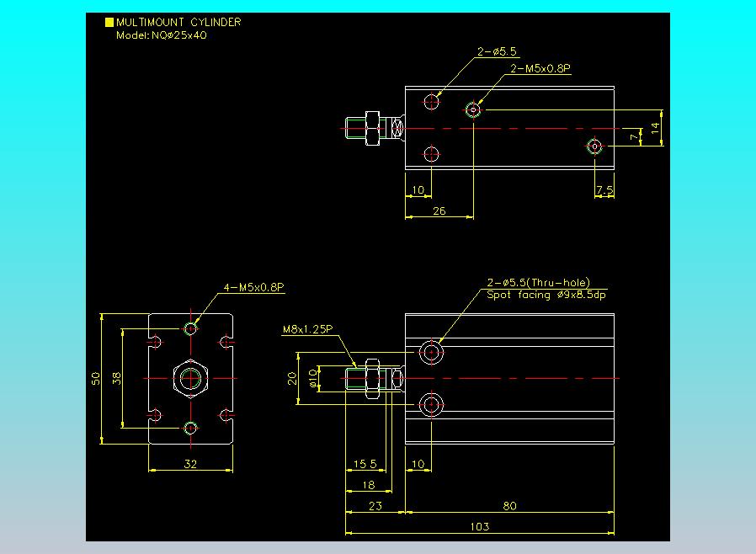The image size is (756, 554).
Task: Select the 7.5 dimension value
Action: pyautogui.click(x=604, y=190)
